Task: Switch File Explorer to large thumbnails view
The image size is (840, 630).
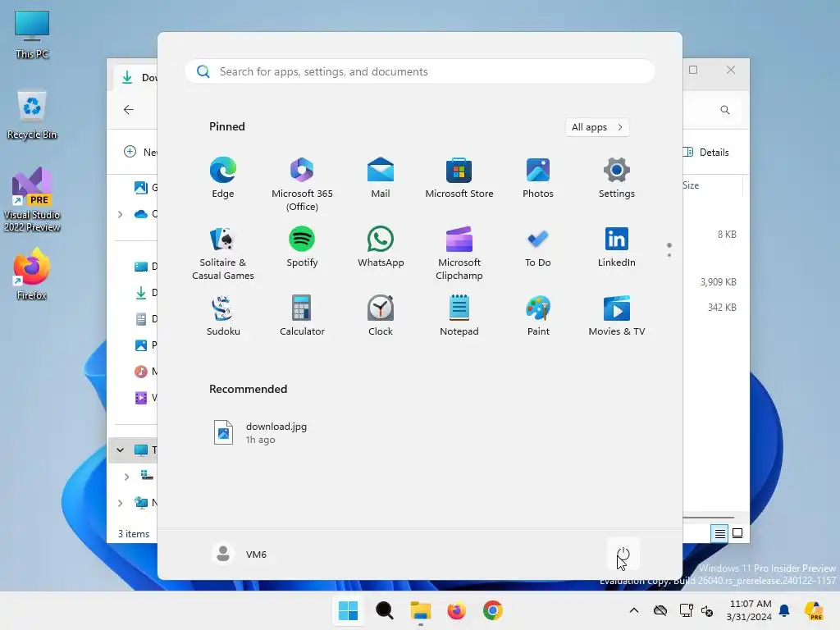Action: 737,533
